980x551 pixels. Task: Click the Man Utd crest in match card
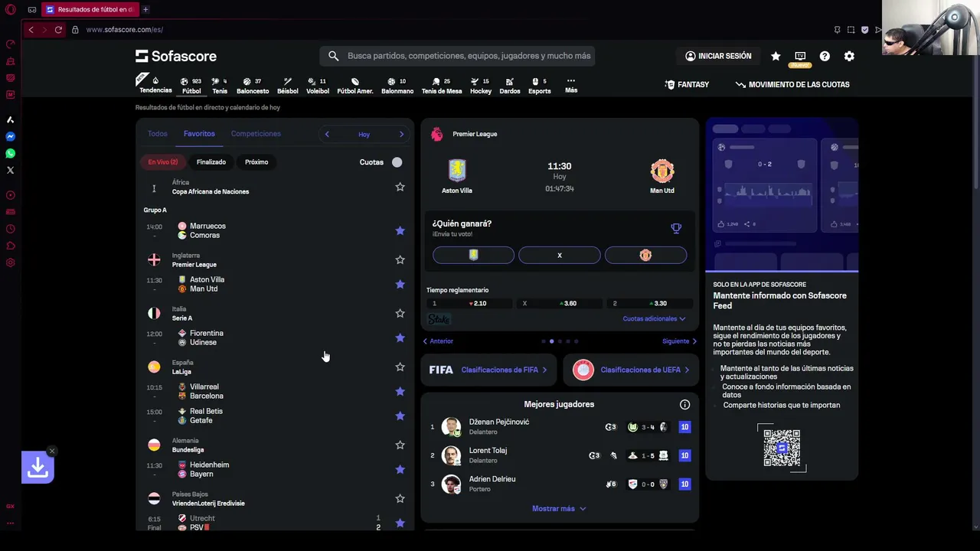(x=662, y=170)
